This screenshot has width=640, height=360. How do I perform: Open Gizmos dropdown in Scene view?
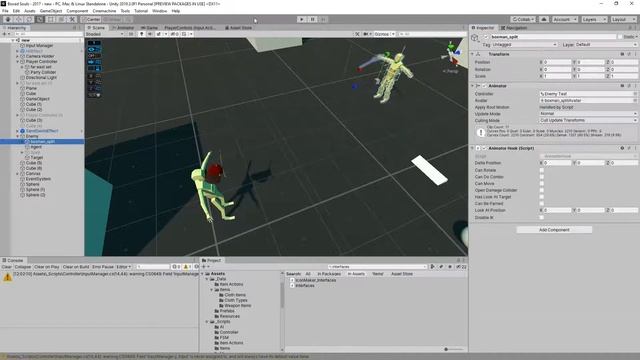[384, 34]
